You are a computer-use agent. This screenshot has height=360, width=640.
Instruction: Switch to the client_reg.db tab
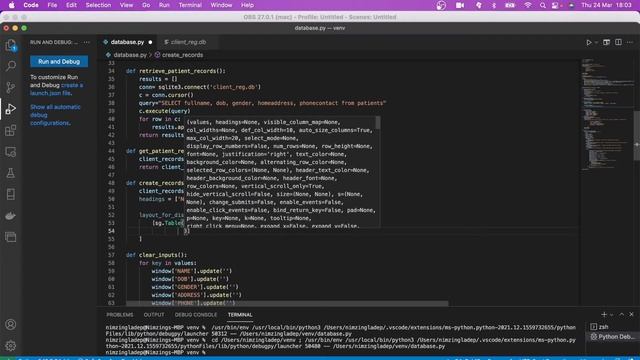[x=188, y=42]
